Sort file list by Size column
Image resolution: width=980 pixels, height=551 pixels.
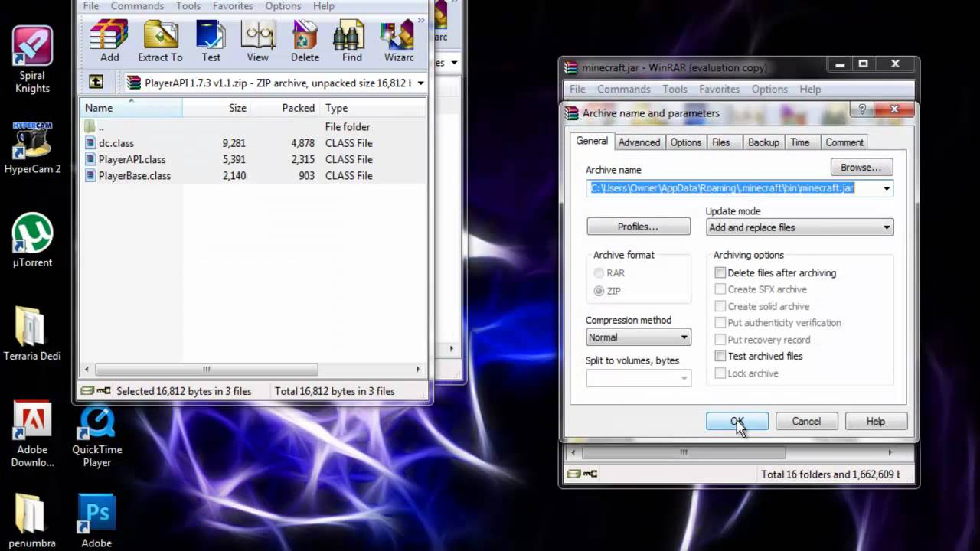[217, 108]
